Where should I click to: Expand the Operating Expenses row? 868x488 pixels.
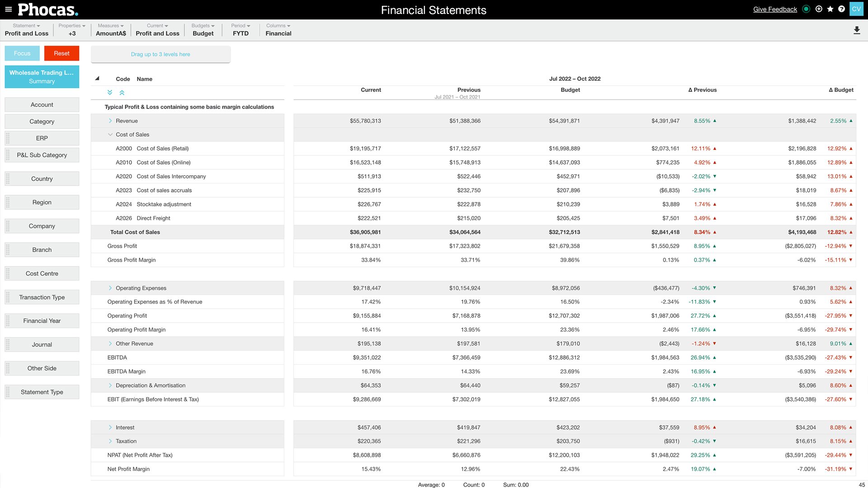point(110,288)
